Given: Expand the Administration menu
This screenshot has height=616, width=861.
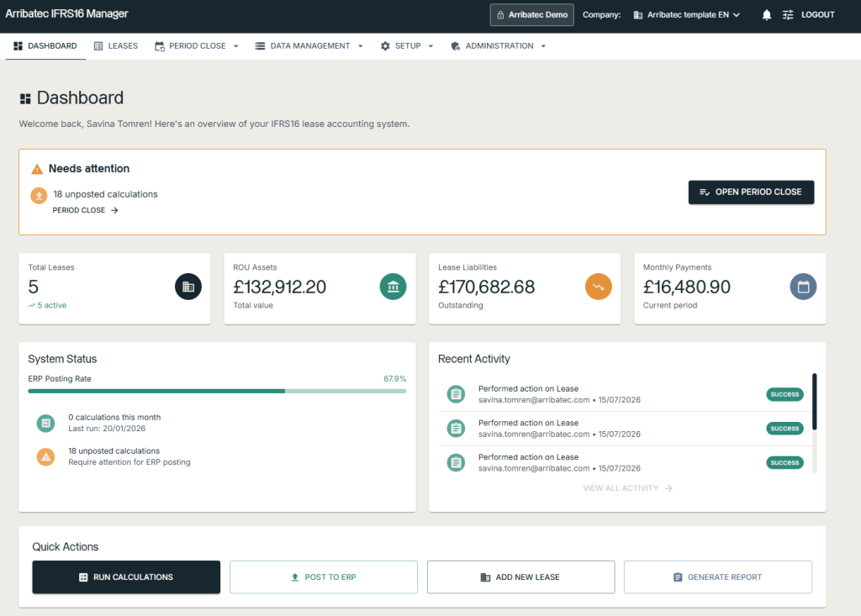Looking at the screenshot, I should pyautogui.click(x=499, y=46).
